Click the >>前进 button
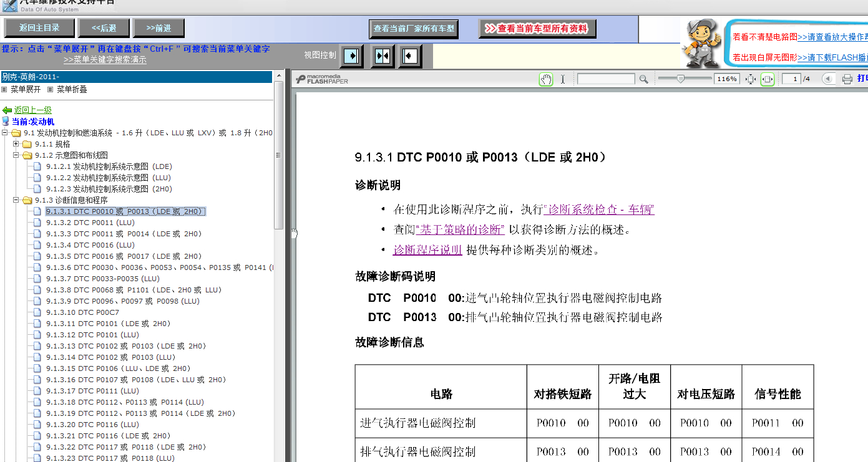This screenshot has width=868, height=462. click(158, 28)
